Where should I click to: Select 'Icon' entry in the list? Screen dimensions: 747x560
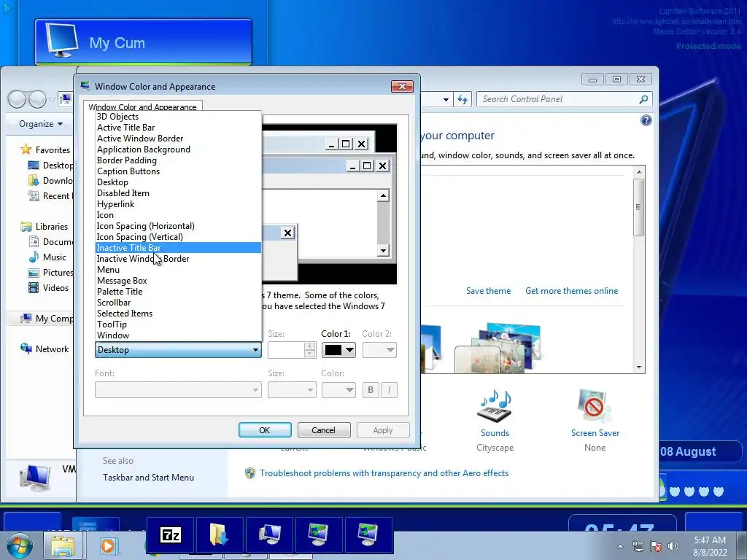point(179,215)
